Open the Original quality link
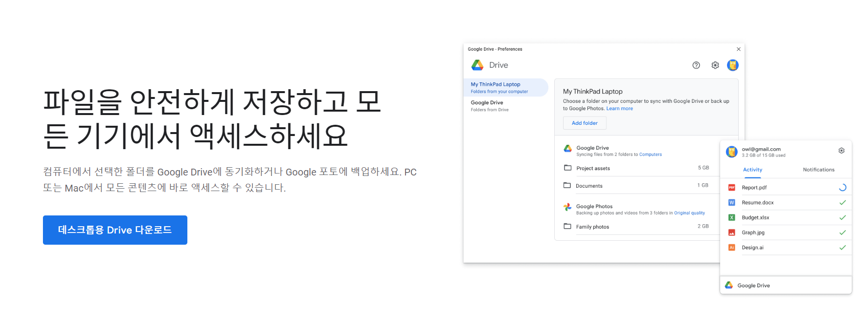Image resolution: width=868 pixels, height=310 pixels. [689, 213]
